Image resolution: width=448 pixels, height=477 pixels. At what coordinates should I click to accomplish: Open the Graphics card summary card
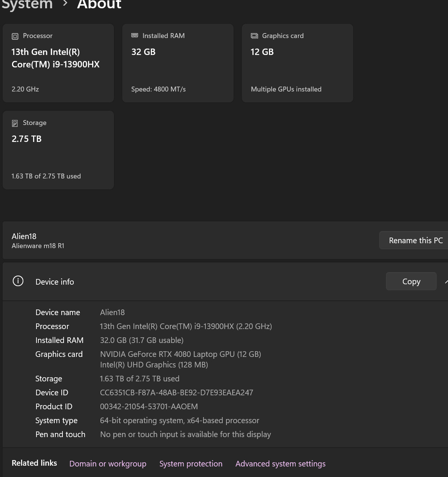(298, 63)
